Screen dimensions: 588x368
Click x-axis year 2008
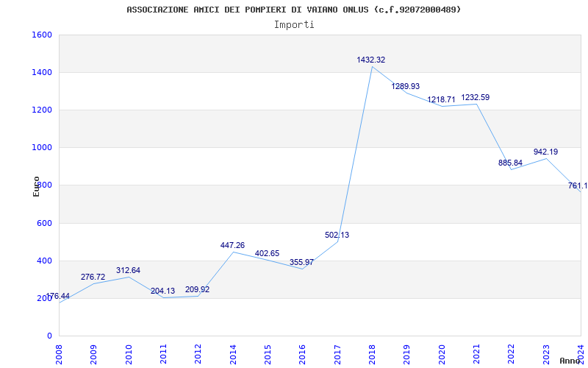[59, 354]
